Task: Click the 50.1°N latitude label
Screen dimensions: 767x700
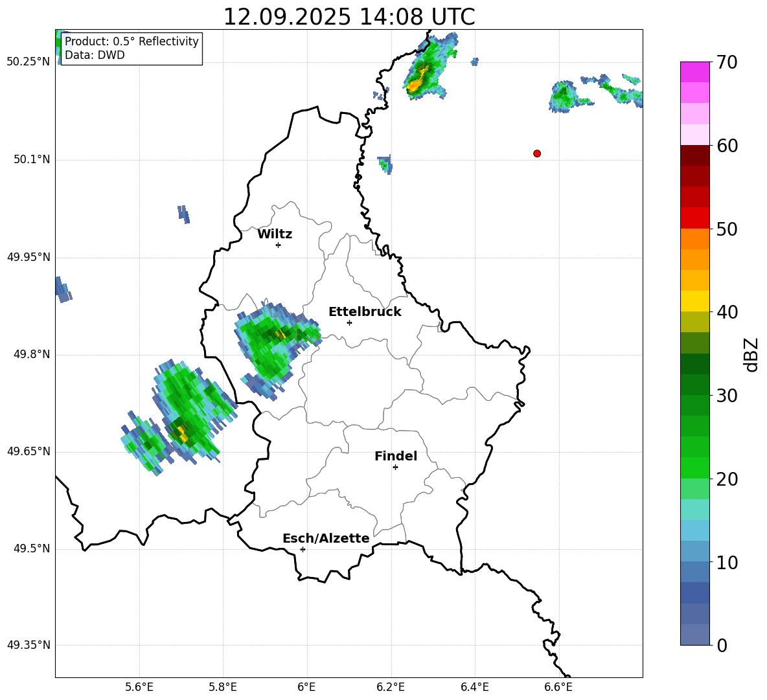Action: coord(32,160)
